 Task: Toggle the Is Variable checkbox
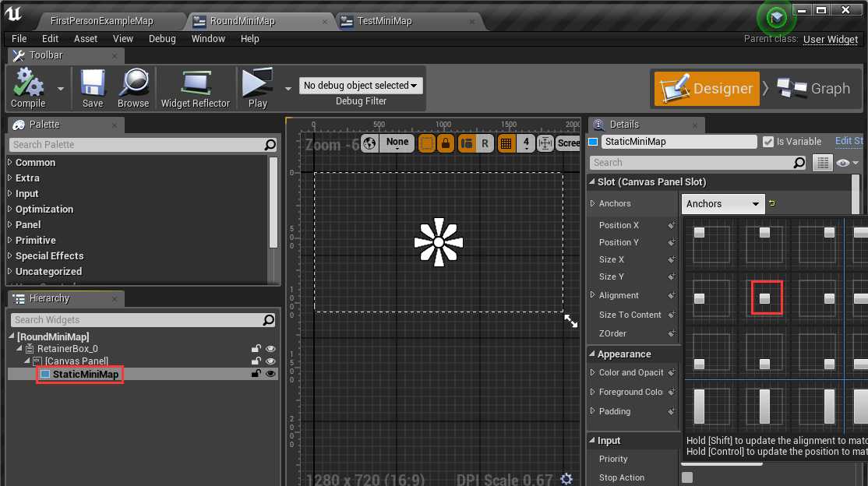pyautogui.click(x=767, y=142)
